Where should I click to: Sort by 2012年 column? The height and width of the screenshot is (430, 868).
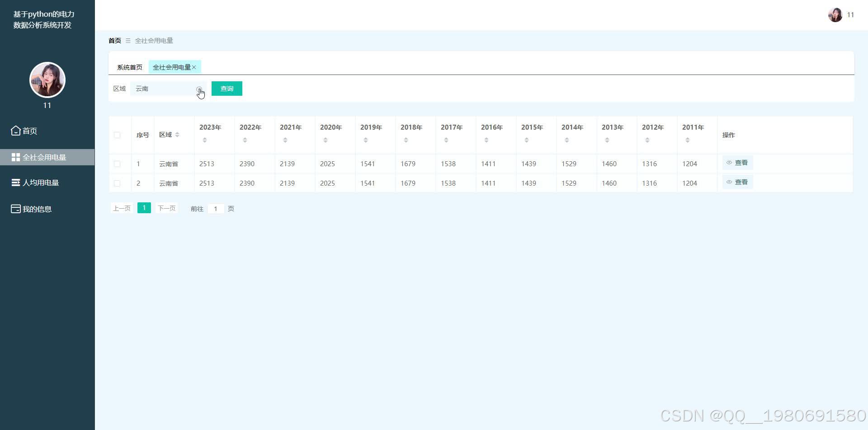pyautogui.click(x=647, y=140)
